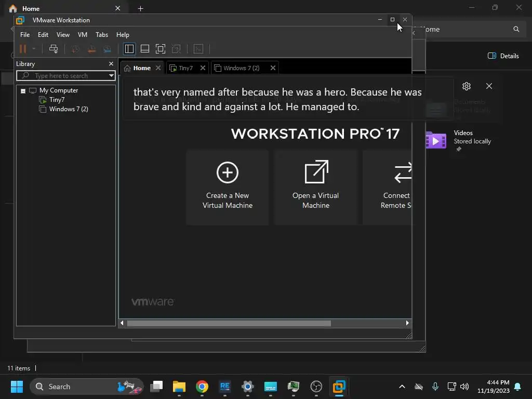Image resolution: width=532 pixels, height=399 pixels.
Task: Enter full screen mode icon
Action: click(161, 49)
